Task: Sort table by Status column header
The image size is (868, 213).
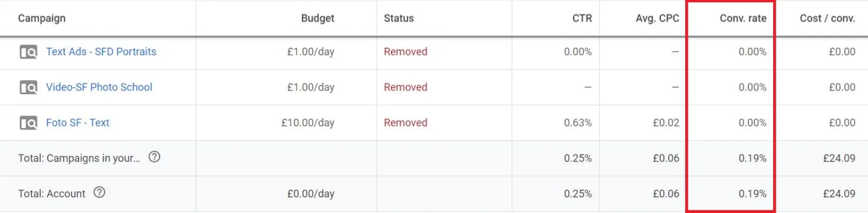Action: [399, 18]
